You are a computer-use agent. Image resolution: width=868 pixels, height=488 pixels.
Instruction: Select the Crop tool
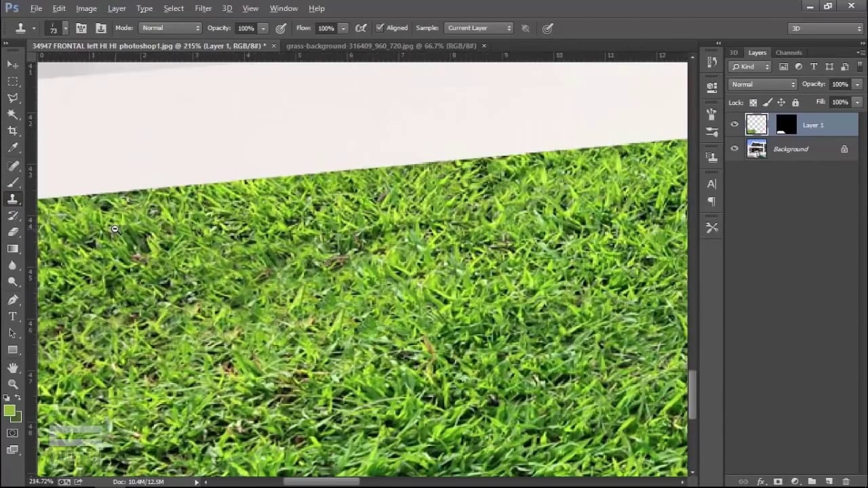13,131
